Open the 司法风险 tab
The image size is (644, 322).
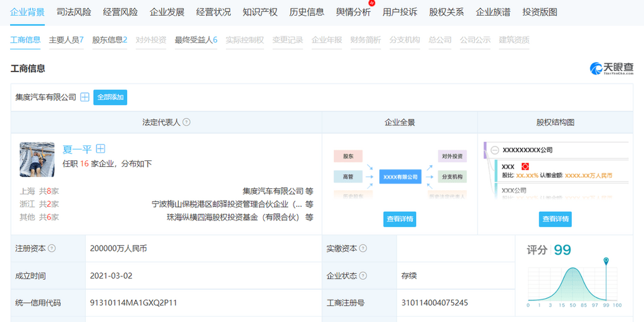(74, 13)
